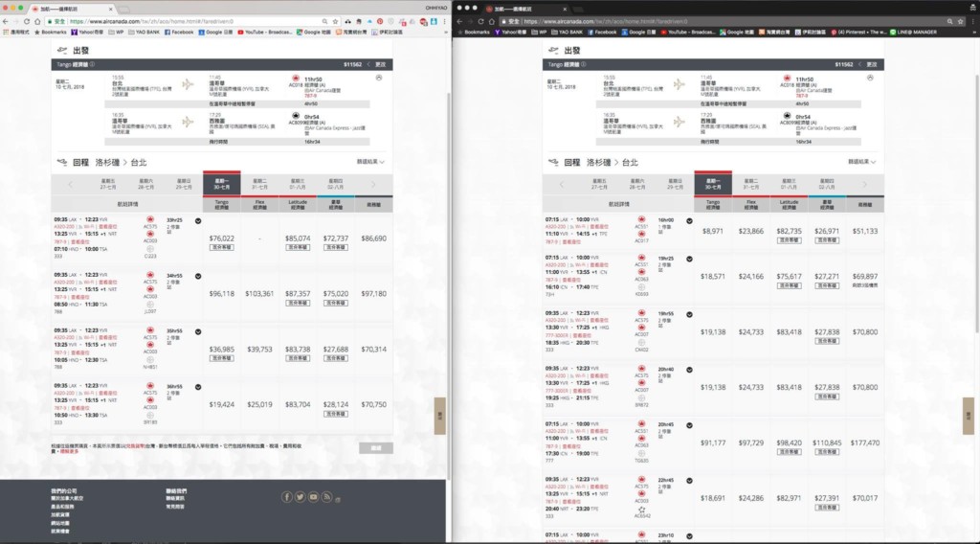Open the Twitter icon in left window footer
Screen dimensions: 980x544
301,497
